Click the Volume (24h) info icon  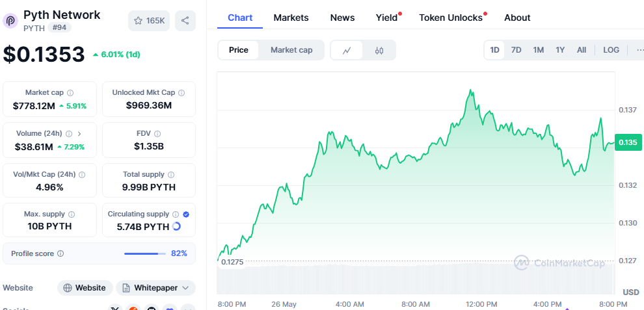[x=69, y=133]
